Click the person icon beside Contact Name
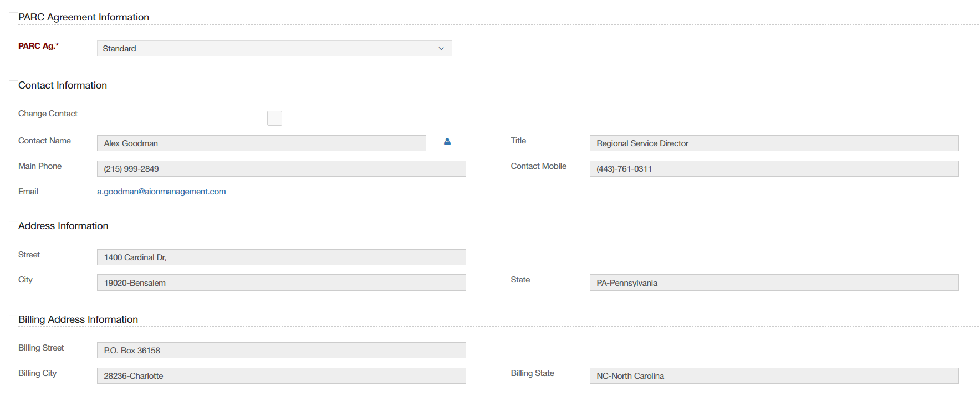The width and height of the screenshot is (980, 402). point(447,142)
